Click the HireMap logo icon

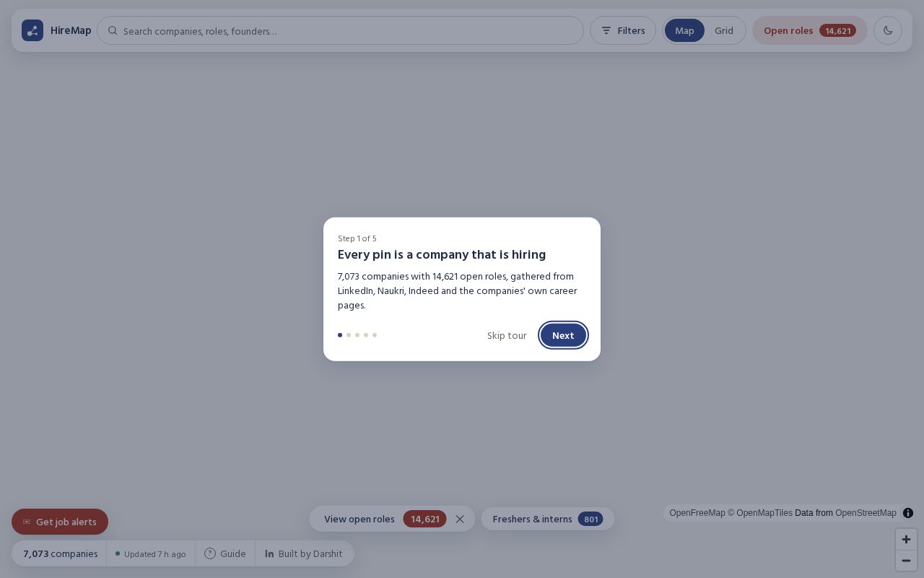click(32, 30)
